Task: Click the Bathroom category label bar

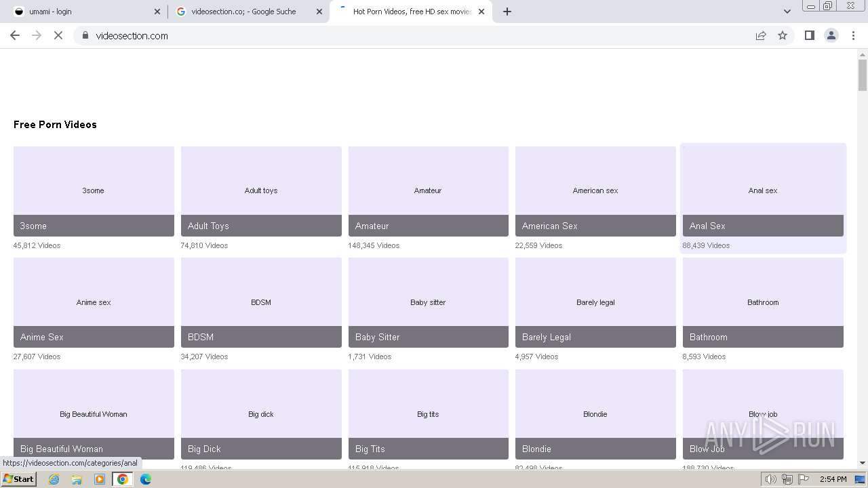Action: tap(763, 337)
